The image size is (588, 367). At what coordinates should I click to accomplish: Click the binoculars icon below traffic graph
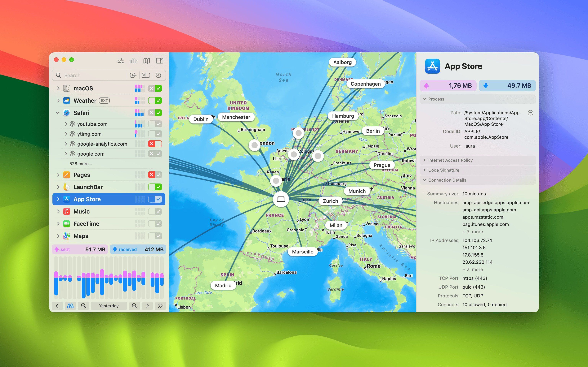coord(70,306)
